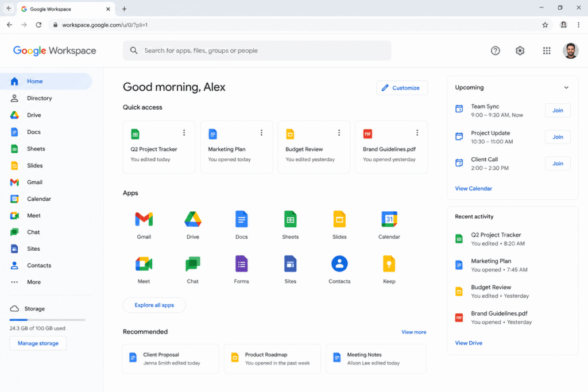Open Sheets app icon in Apps
The image size is (588, 392).
pos(290,219)
